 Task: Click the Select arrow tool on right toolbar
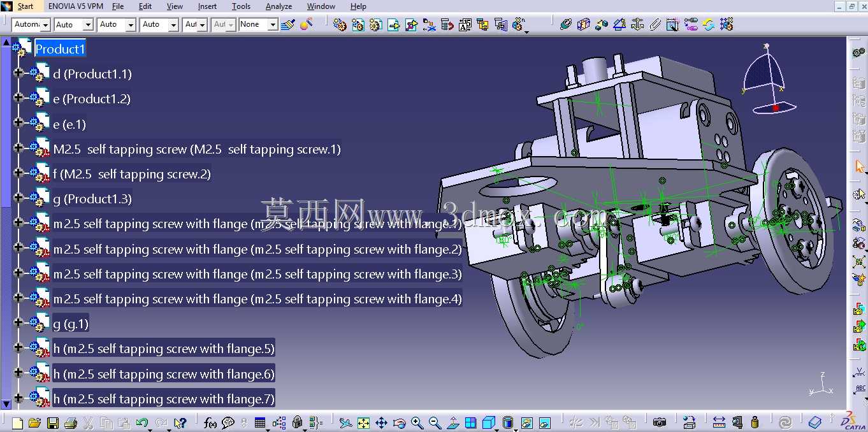click(859, 167)
